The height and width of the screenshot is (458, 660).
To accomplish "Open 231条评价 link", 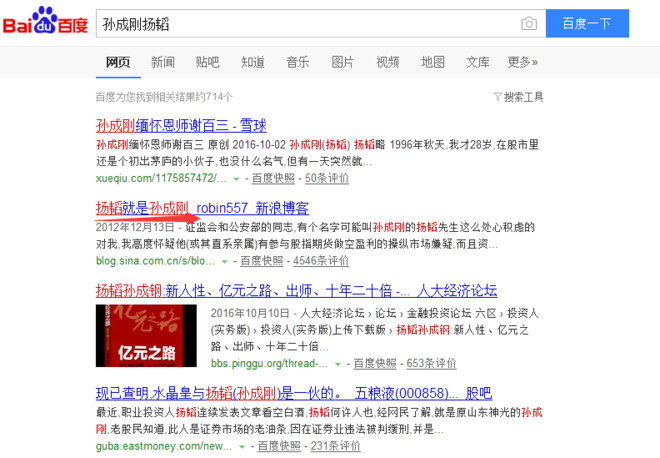I will [335, 446].
